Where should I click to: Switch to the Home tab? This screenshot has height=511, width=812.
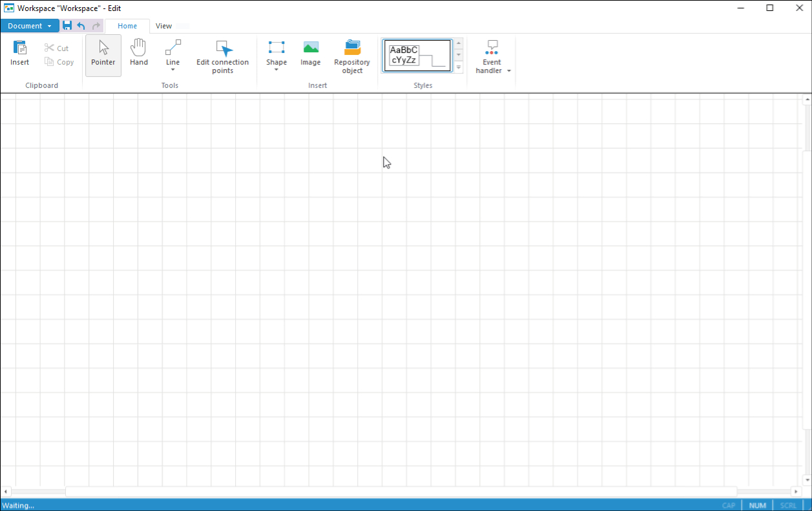(x=127, y=26)
